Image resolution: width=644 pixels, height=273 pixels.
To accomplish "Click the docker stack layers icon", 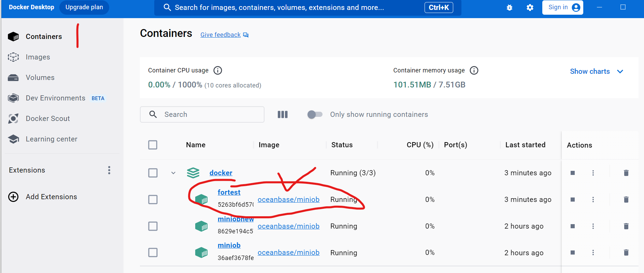I will (193, 173).
